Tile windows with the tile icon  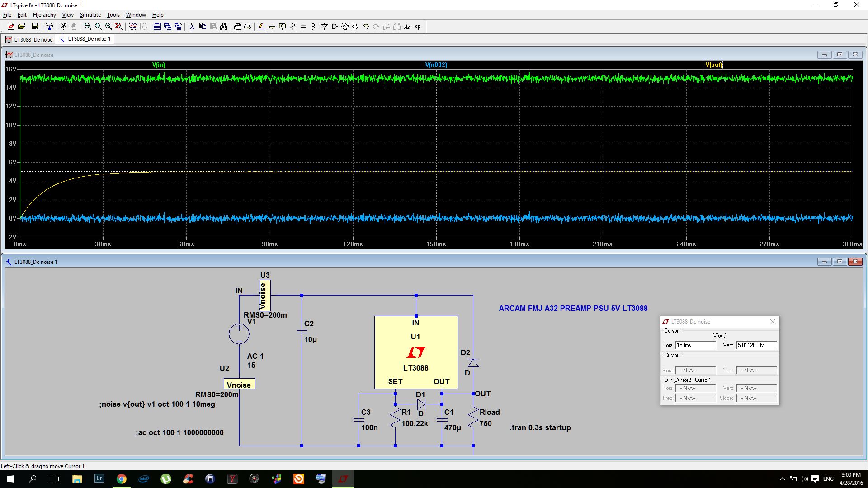157,27
